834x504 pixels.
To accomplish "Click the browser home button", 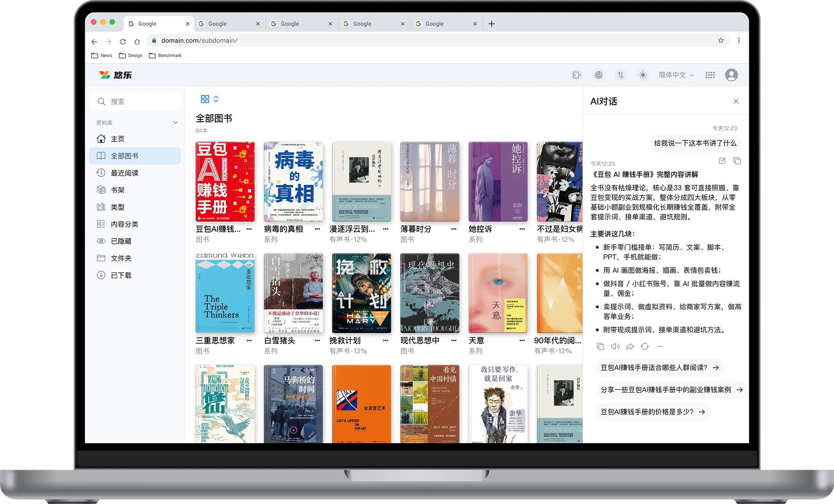I will (137, 41).
